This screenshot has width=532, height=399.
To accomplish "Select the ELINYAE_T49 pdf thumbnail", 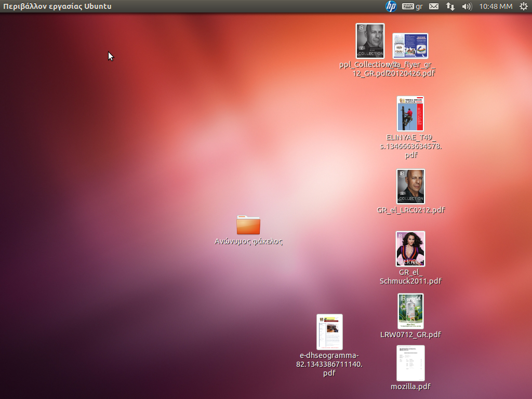I will click(x=410, y=113).
